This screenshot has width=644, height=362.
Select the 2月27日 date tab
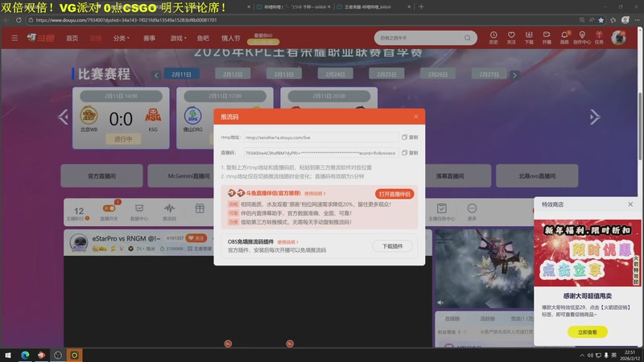(489, 74)
